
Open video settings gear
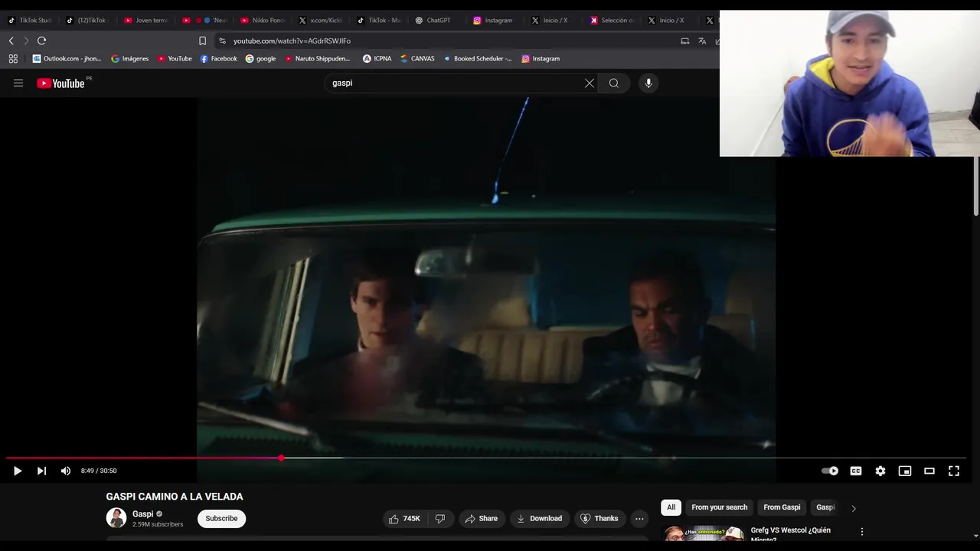pyautogui.click(x=880, y=471)
